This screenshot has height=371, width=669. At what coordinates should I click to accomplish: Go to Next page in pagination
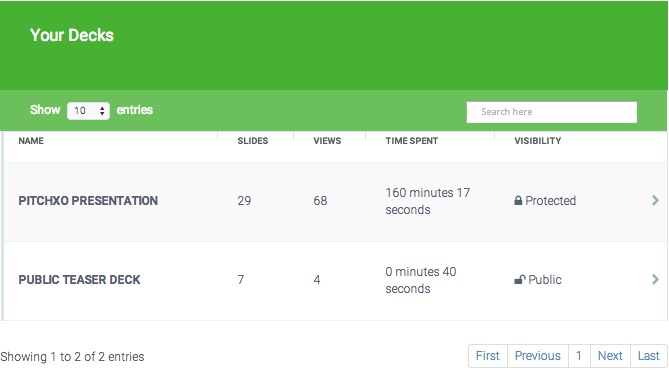click(x=610, y=356)
